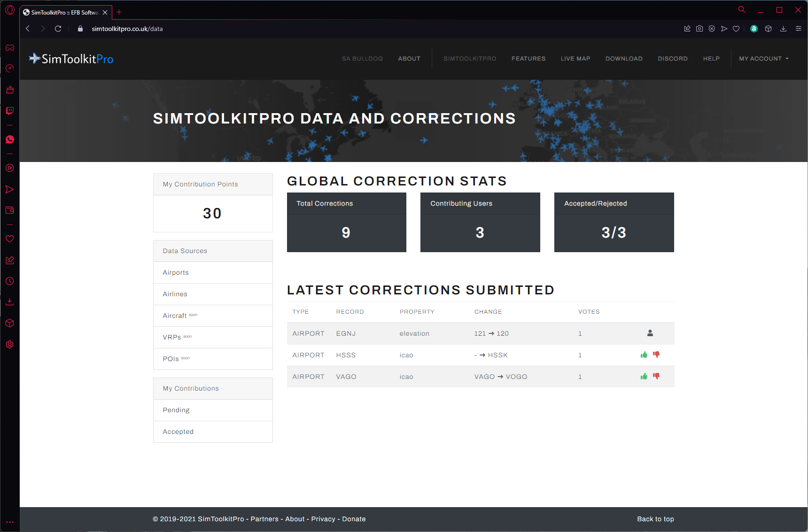Viewport: 808px width, 532px height.
Task: Take a snapshot with camera icon
Action: (x=699, y=29)
